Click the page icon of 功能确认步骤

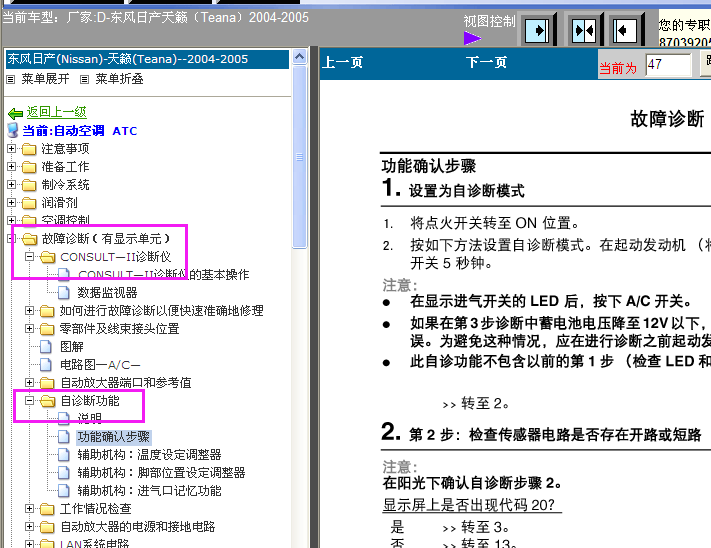[x=64, y=436]
